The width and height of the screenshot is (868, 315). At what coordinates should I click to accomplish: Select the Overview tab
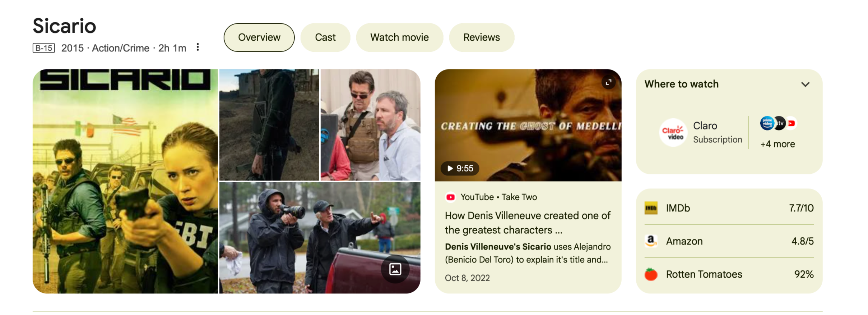point(259,37)
